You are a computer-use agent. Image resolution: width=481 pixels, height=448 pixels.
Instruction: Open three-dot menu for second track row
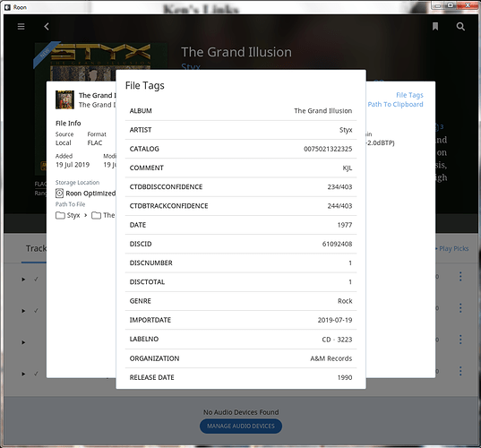[460, 307]
